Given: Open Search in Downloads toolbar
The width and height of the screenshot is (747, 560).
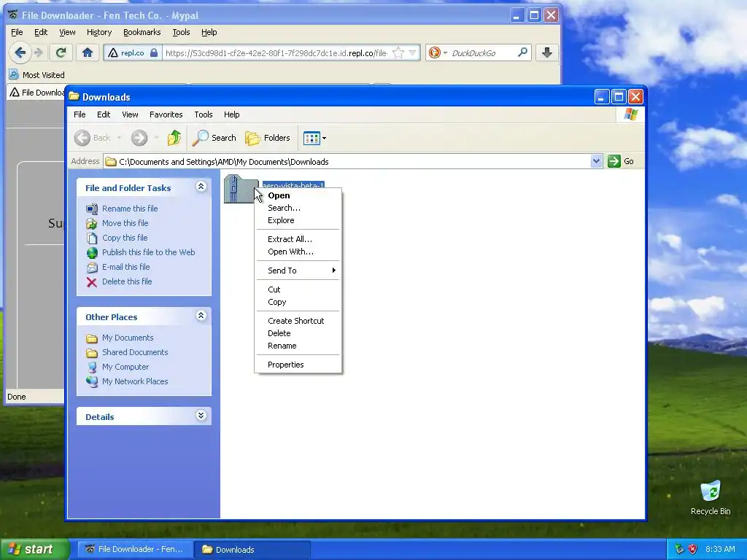Looking at the screenshot, I should pyautogui.click(x=214, y=138).
